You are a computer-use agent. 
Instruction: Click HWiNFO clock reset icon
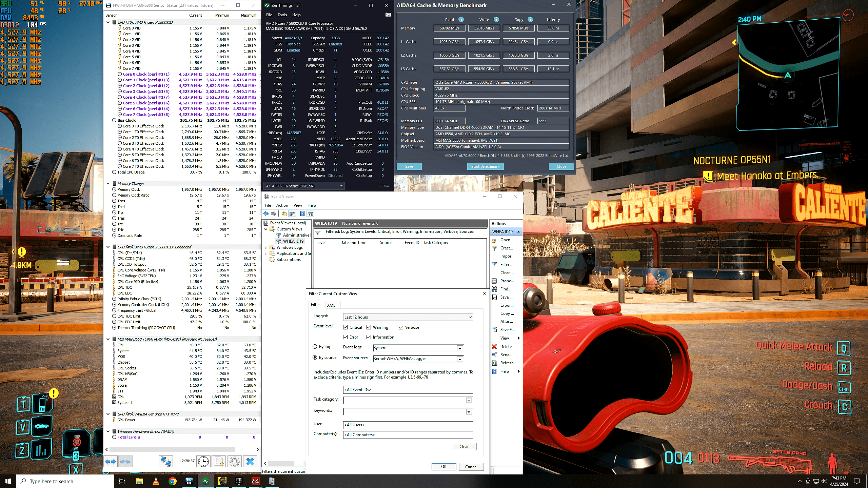pos(203,461)
